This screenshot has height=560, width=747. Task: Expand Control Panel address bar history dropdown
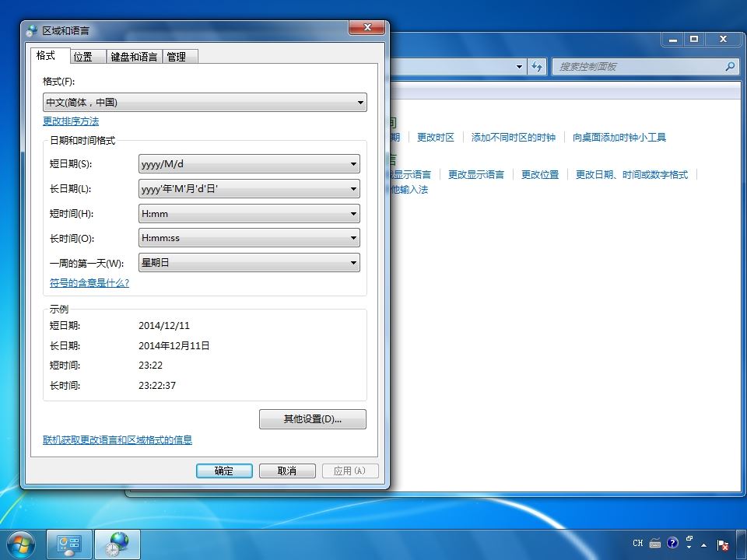[x=519, y=66]
